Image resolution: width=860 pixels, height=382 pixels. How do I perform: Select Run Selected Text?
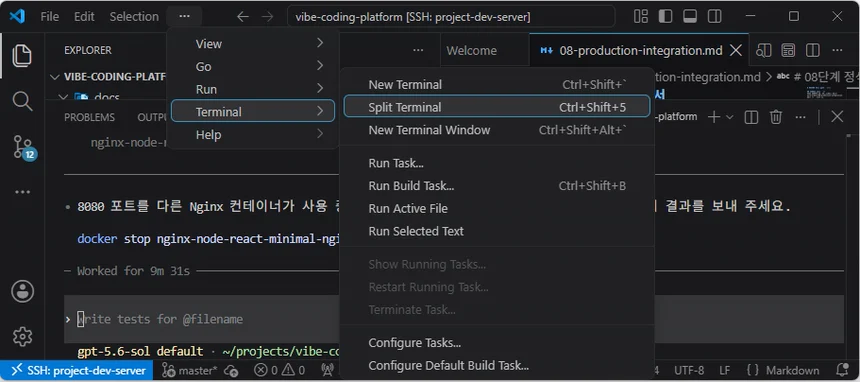point(497,231)
